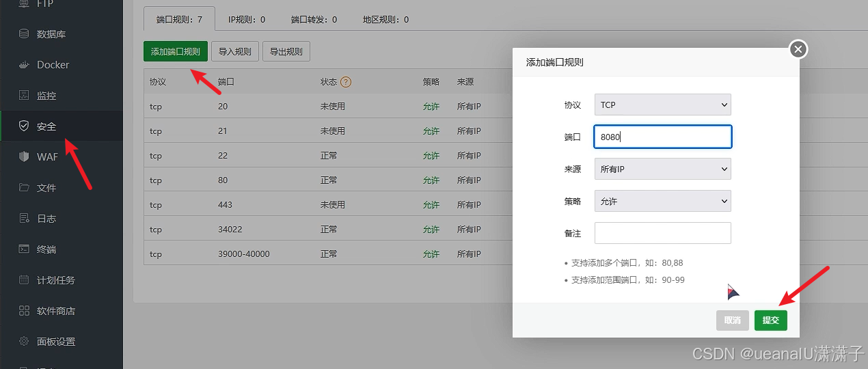Viewport: 868px width, 369px height.
Task: Open the 计划任务 scheduled tasks icon
Action: point(24,279)
